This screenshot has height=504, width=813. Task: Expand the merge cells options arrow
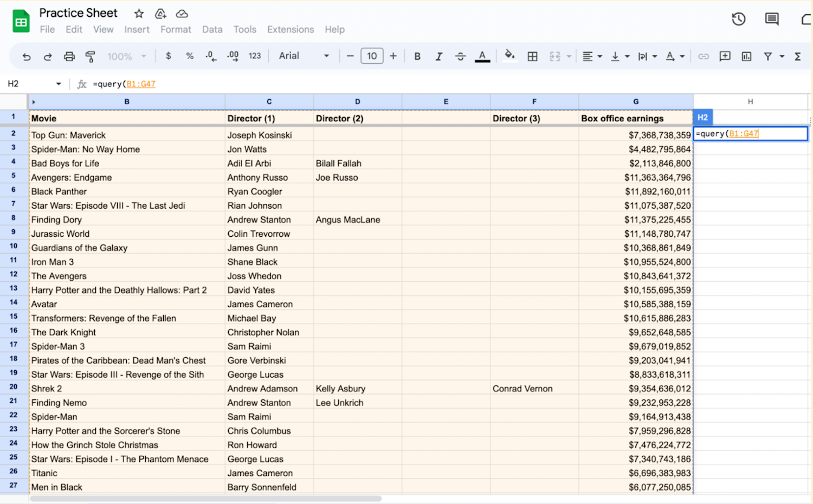569,56
